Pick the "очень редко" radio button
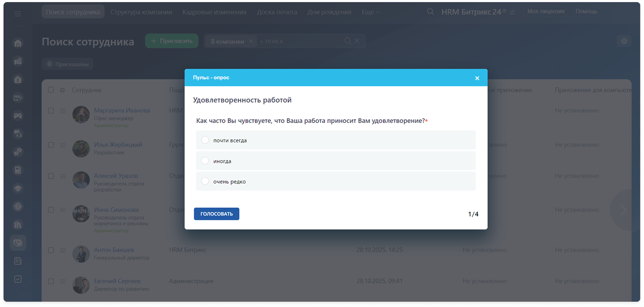 (205, 181)
